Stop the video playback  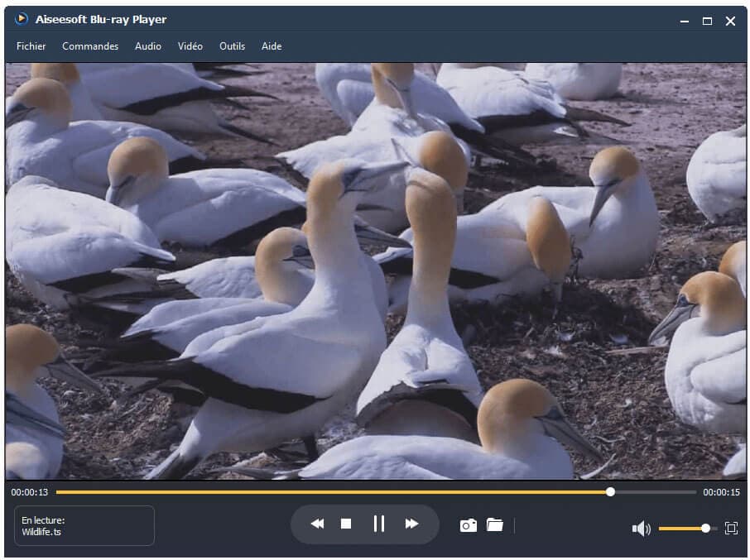(346, 524)
